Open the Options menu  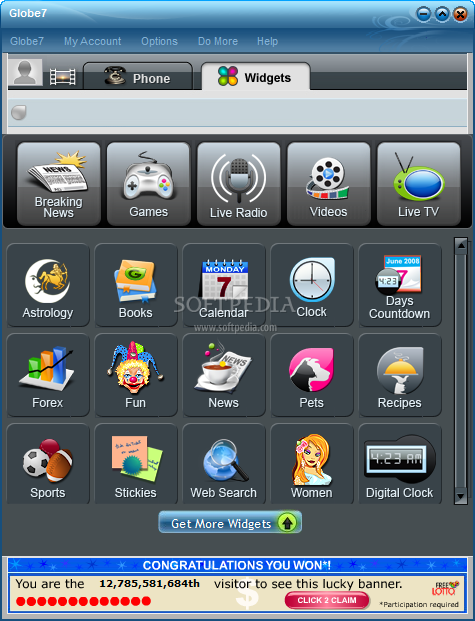click(x=159, y=41)
